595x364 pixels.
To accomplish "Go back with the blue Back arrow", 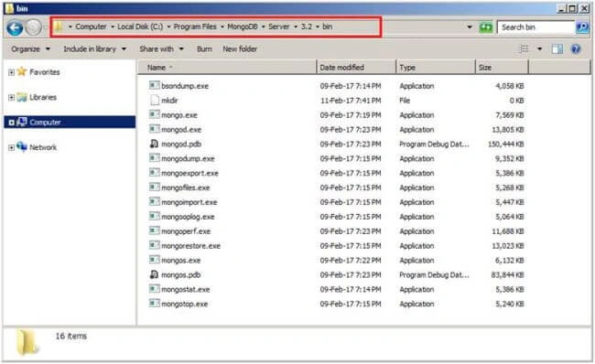I will click(x=15, y=27).
